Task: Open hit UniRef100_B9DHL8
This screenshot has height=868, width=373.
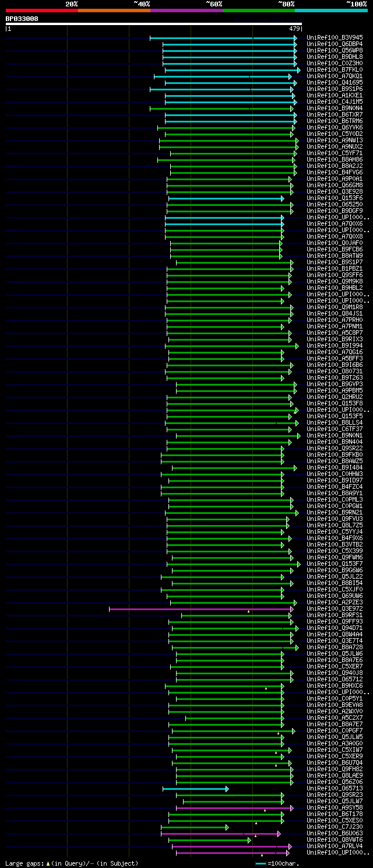Action: [335, 57]
